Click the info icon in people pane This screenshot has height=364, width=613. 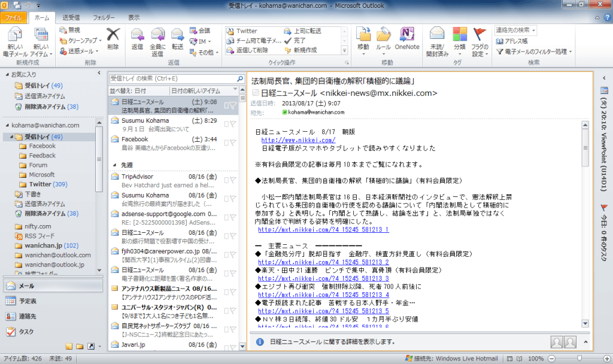260,342
